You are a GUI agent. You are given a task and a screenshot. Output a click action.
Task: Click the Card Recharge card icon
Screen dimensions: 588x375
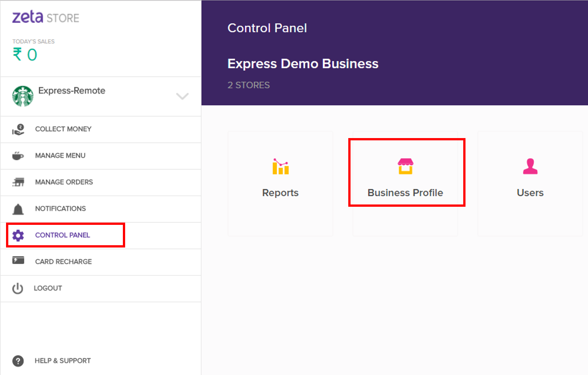click(18, 260)
